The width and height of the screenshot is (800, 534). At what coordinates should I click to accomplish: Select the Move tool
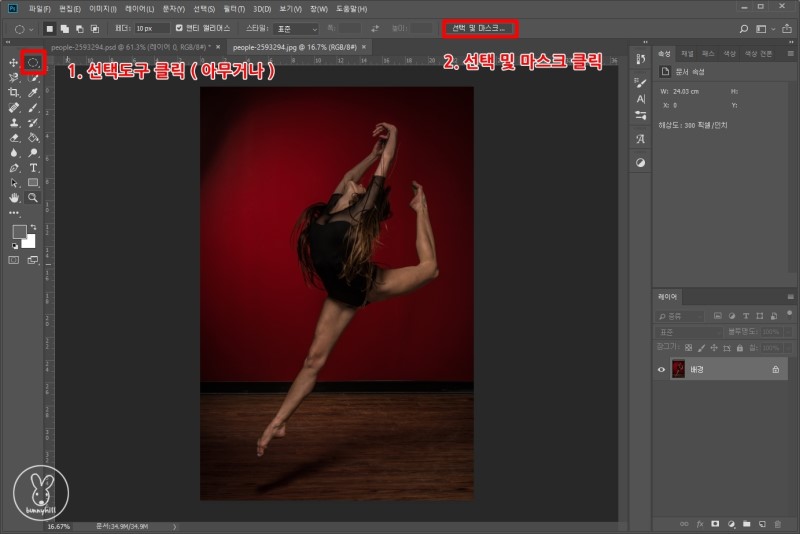[14, 62]
